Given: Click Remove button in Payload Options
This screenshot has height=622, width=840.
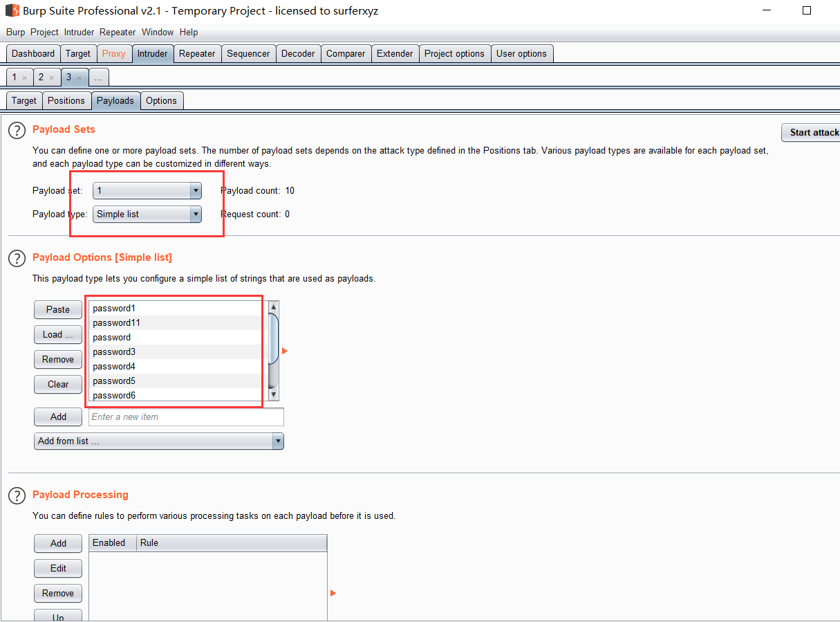Looking at the screenshot, I should [x=58, y=360].
